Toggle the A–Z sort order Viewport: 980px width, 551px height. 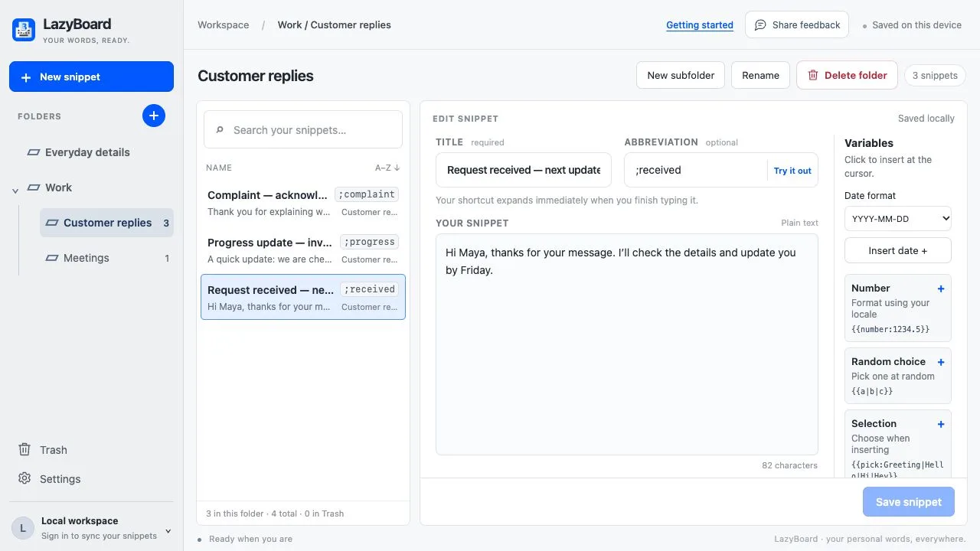387,168
